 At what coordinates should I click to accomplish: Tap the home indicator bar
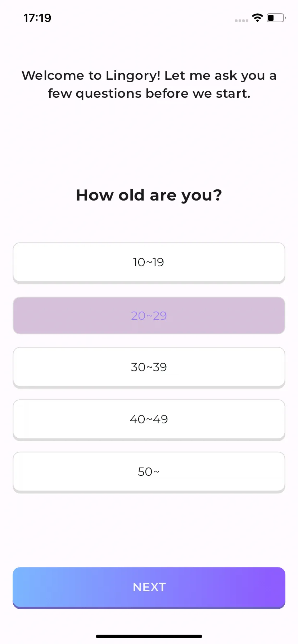(x=149, y=636)
